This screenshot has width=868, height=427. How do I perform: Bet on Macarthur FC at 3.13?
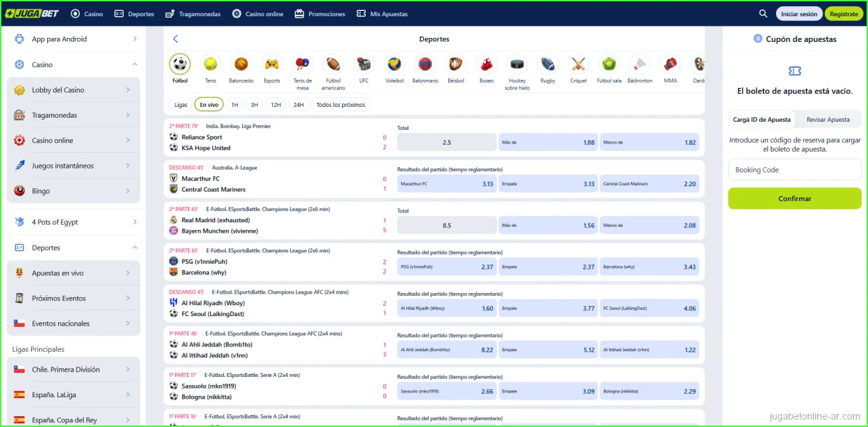pyautogui.click(x=447, y=183)
